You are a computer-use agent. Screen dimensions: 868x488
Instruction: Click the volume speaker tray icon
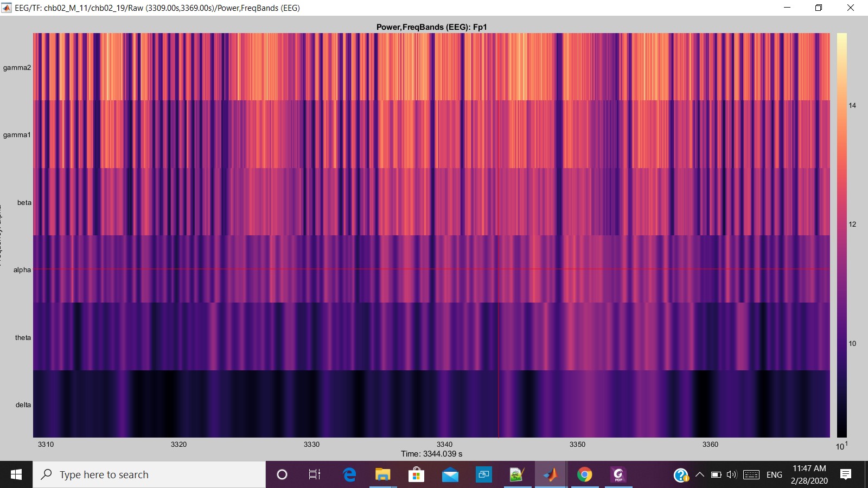pyautogui.click(x=732, y=474)
